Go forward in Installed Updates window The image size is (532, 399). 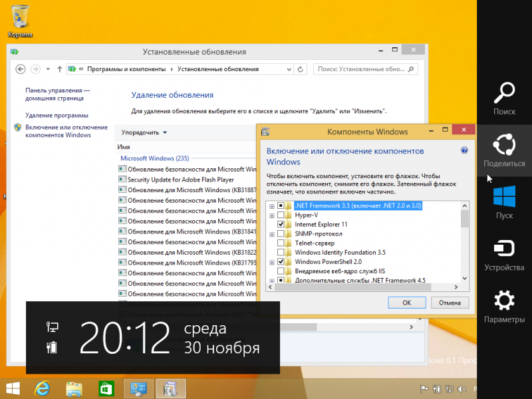[35, 69]
